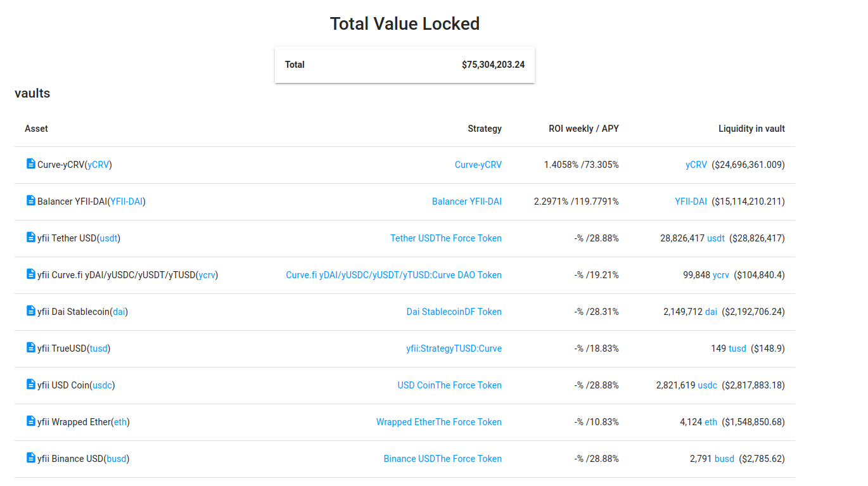Screen dimensions: 868x486
Task: Click the contract icon beside Curve-yCRV
Action: point(30,163)
